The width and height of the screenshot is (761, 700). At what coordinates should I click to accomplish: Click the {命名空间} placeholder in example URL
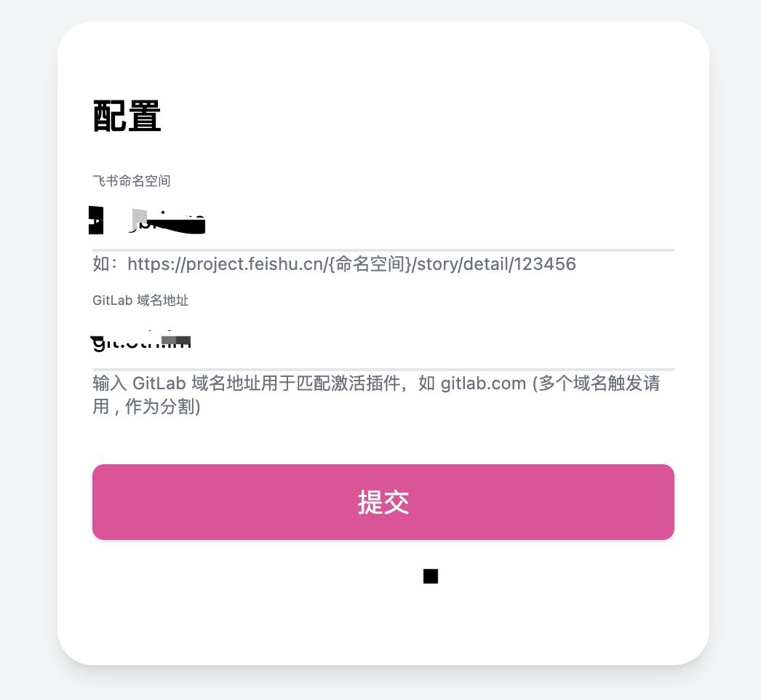pyautogui.click(x=370, y=264)
